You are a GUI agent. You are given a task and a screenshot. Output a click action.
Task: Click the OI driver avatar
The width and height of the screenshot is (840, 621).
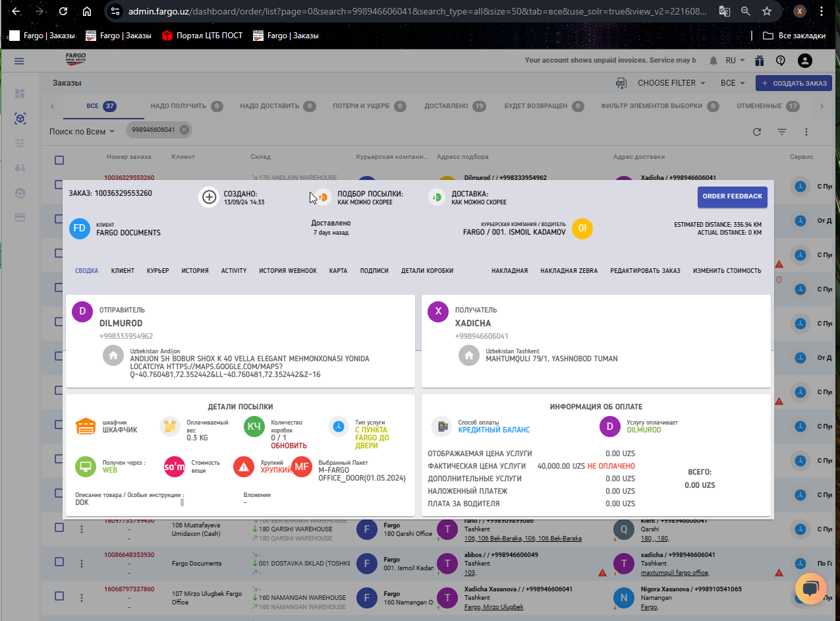pos(582,229)
